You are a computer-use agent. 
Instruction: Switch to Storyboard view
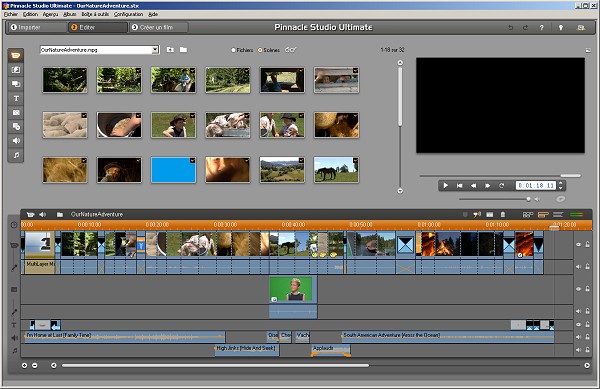click(528, 215)
